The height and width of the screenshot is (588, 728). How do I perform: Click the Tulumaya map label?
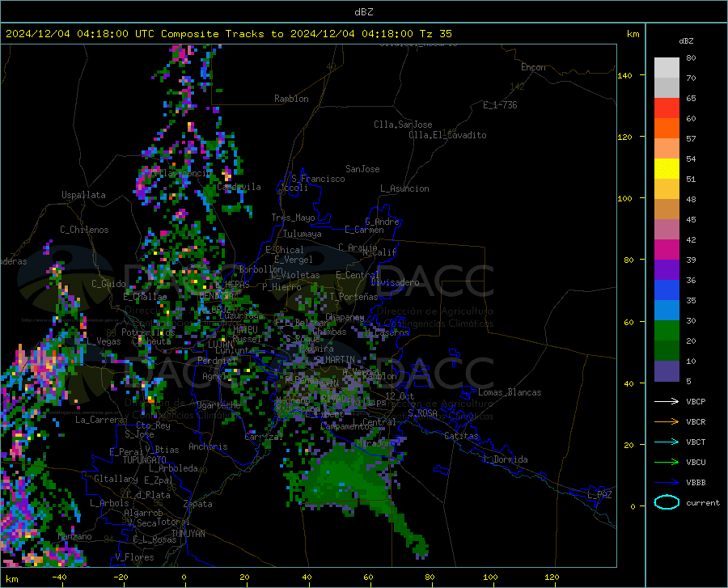[303, 234]
